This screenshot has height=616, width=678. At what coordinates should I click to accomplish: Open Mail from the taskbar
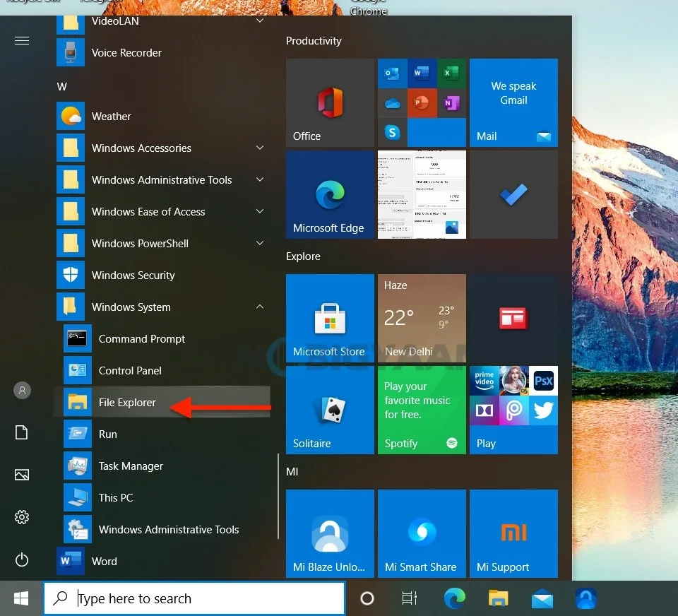click(542, 600)
